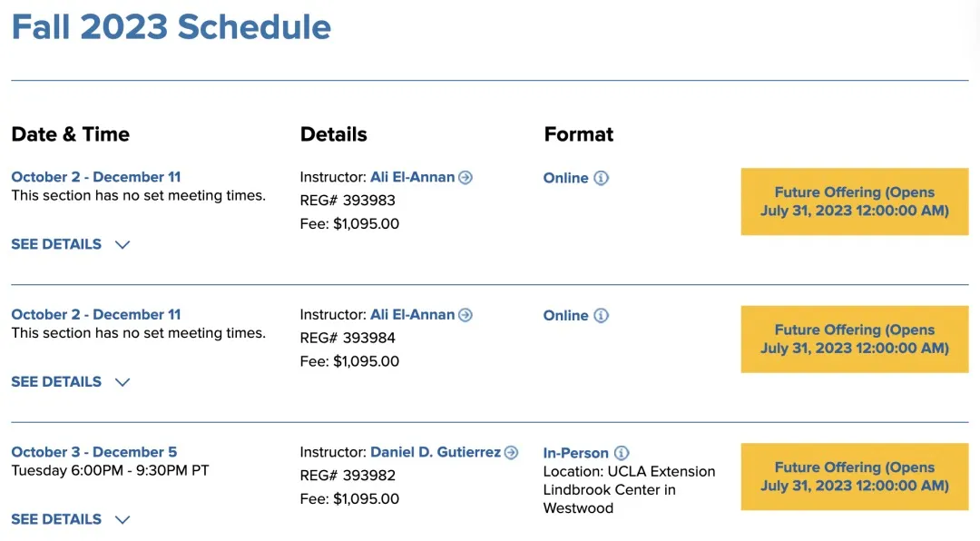
Task: Click arrow icon beside Daniel D. Gutierrez
Action: (512, 452)
